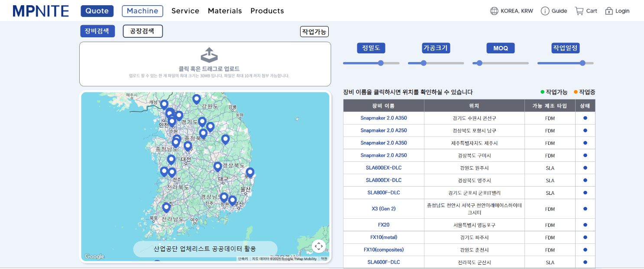Click the Google logo on map
Viewport: 644px width, 269px height.
94,256
